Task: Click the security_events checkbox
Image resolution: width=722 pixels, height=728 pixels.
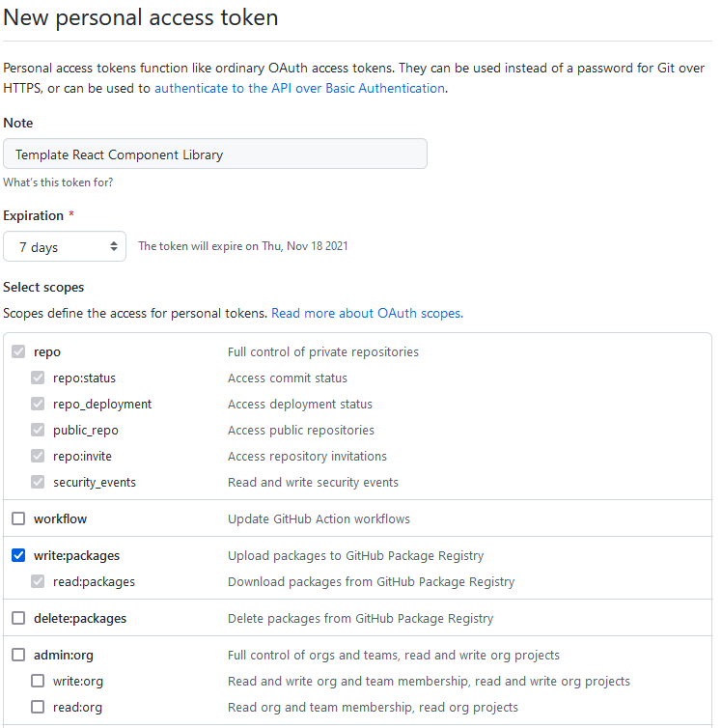Action: (38, 482)
